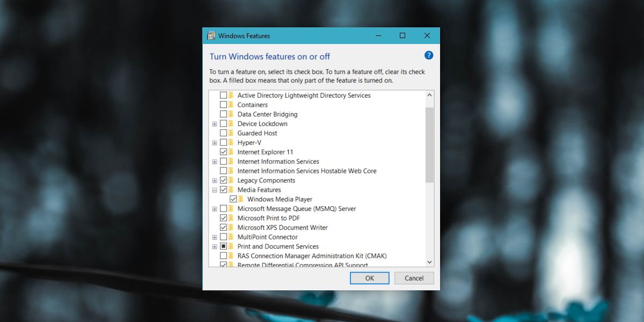This screenshot has width=644, height=322.
Task: Select Remote Differential Compression API Support row
Action: tap(303, 265)
